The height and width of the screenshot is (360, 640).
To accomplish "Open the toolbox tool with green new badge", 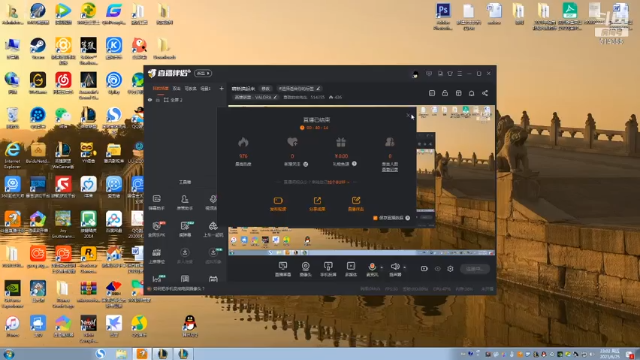I will 185,229.
